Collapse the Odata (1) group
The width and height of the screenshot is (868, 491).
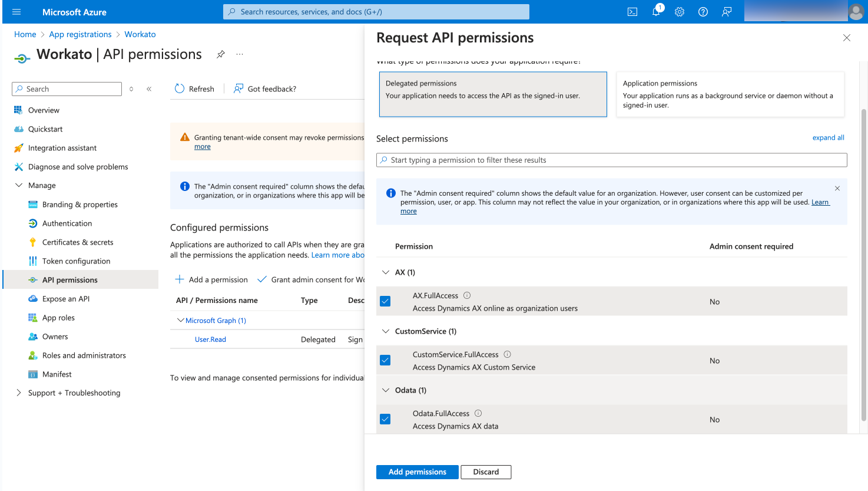pyautogui.click(x=386, y=390)
